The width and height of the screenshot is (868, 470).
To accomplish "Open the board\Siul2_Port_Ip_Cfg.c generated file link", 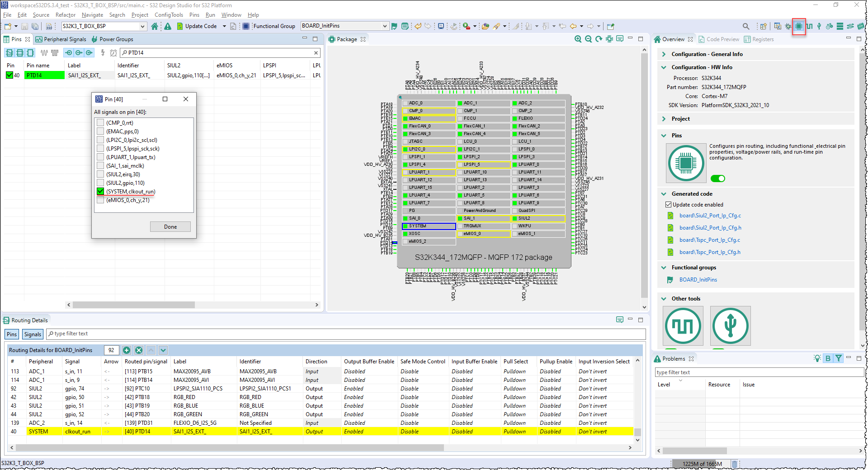I will [710, 216].
